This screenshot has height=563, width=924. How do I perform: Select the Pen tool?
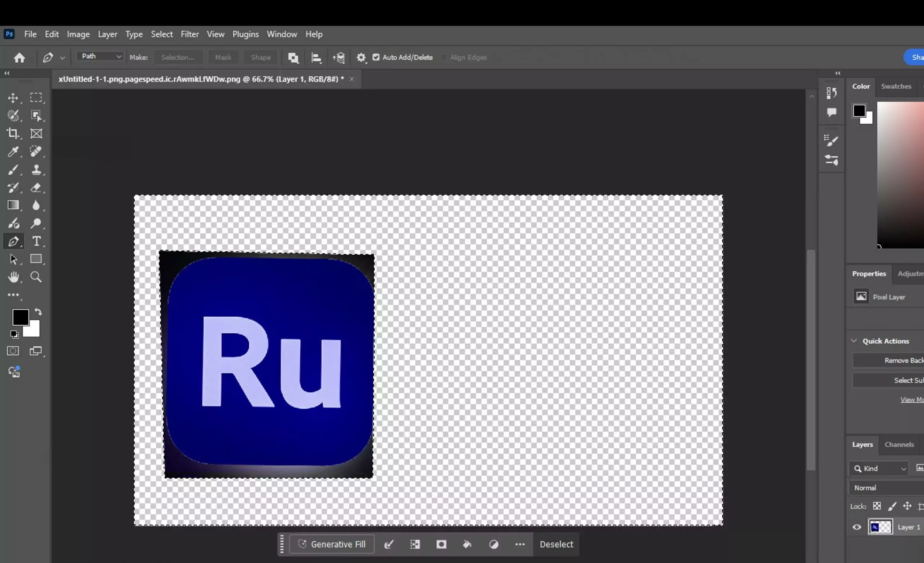(14, 241)
